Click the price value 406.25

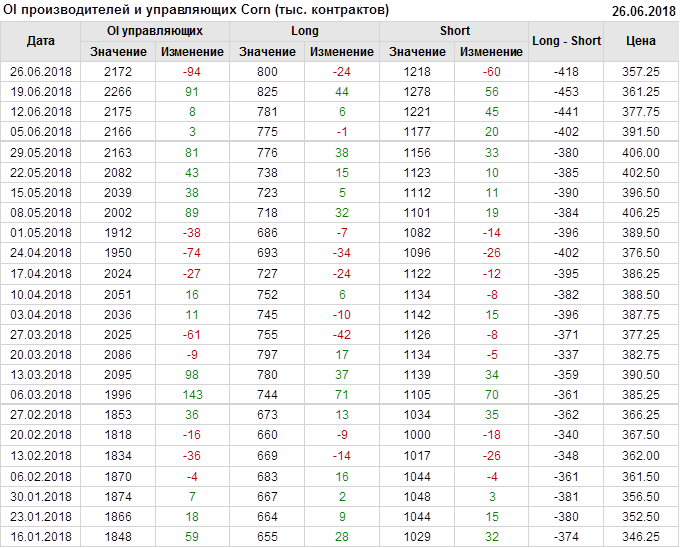pos(641,213)
